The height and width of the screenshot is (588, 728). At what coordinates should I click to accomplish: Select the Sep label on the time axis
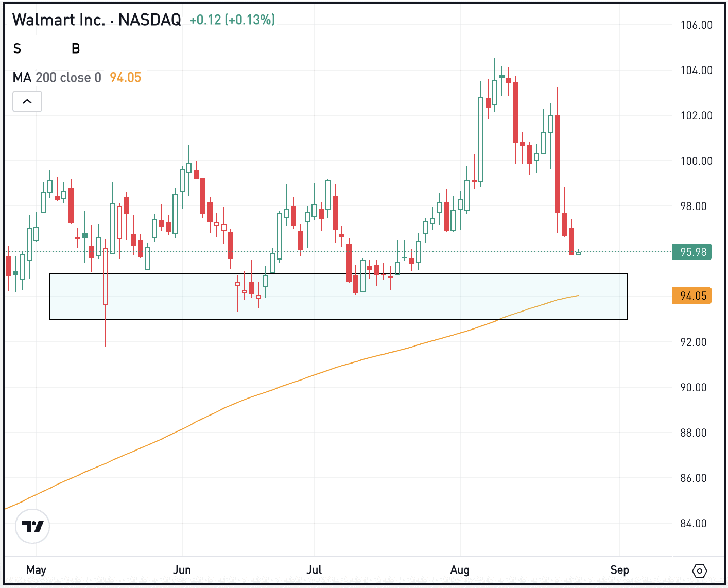(x=620, y=570)
